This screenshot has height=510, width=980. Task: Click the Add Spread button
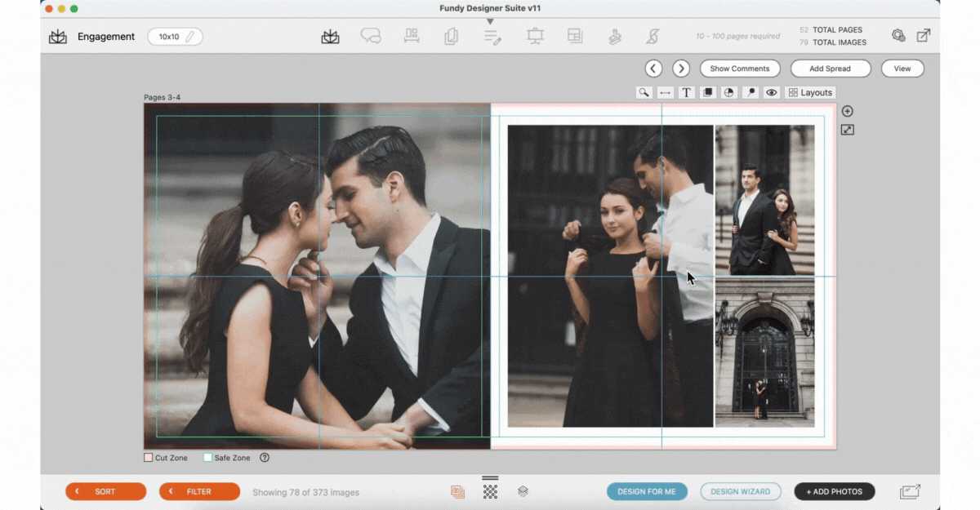pyautogui.click(x=831, y=69)
